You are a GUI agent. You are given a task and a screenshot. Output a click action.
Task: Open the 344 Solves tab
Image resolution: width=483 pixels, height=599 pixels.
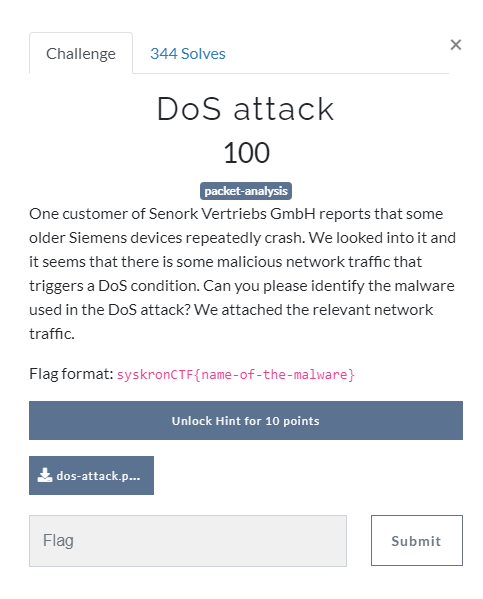pyautogui.click(x=188, y=53)
